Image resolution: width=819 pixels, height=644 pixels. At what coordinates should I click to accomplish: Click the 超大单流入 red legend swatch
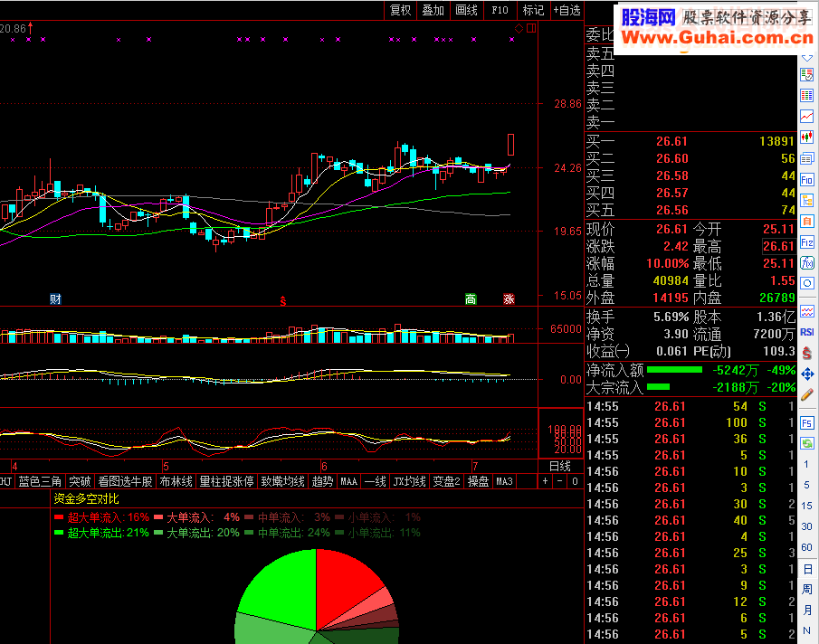(59, 517)
